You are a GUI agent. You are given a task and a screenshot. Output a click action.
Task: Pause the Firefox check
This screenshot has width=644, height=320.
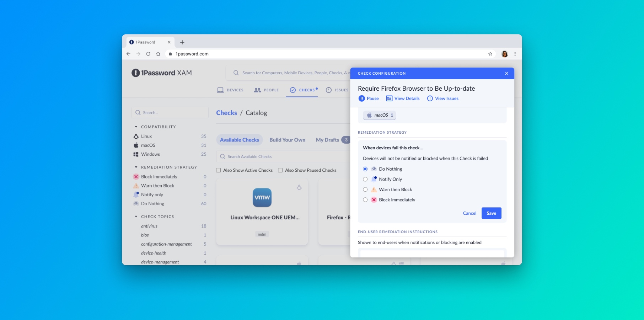coord(369,98)
